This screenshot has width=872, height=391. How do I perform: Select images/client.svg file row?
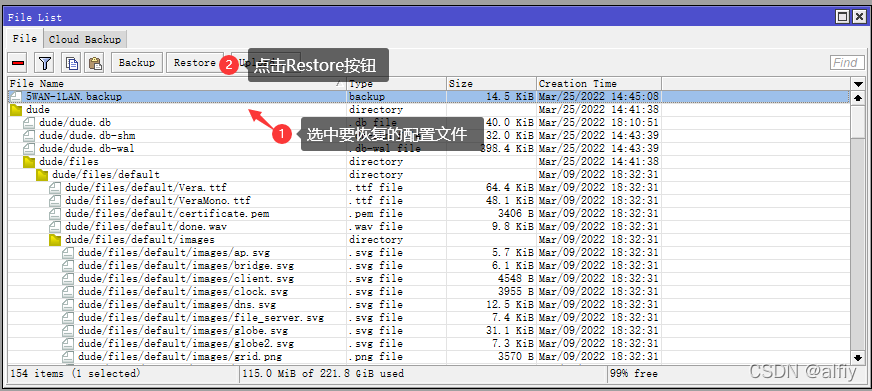tap(429, 279)
